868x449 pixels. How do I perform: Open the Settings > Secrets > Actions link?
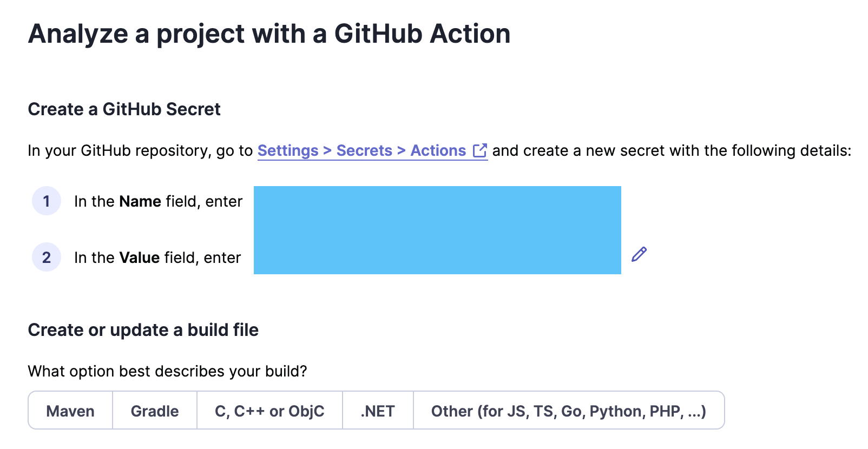pos(372,150)
